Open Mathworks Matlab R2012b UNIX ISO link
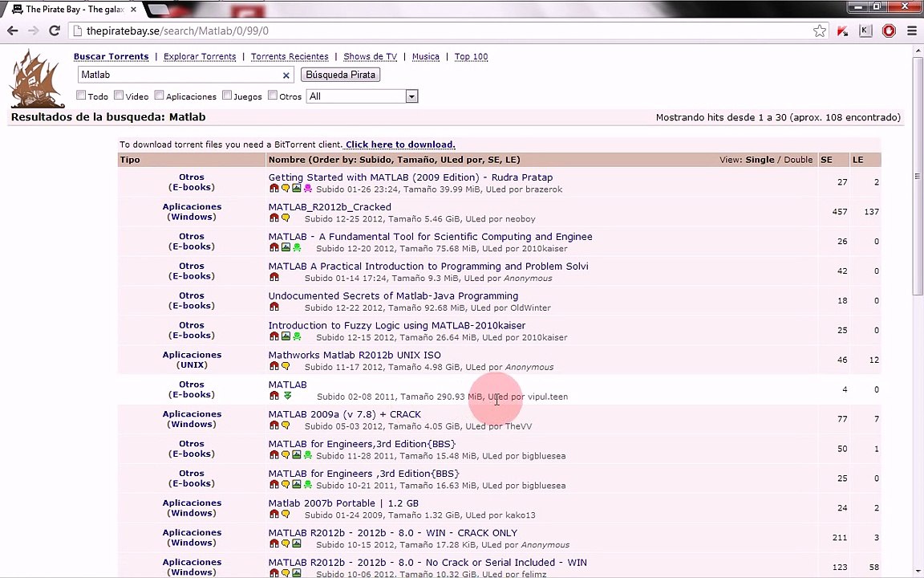Screen dimensions: 924x578 355,355
